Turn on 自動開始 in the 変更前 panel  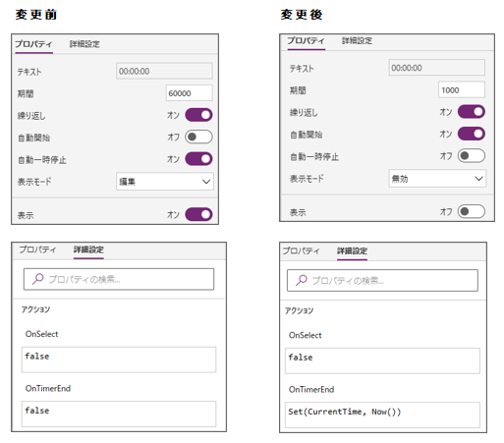point(198,137)
